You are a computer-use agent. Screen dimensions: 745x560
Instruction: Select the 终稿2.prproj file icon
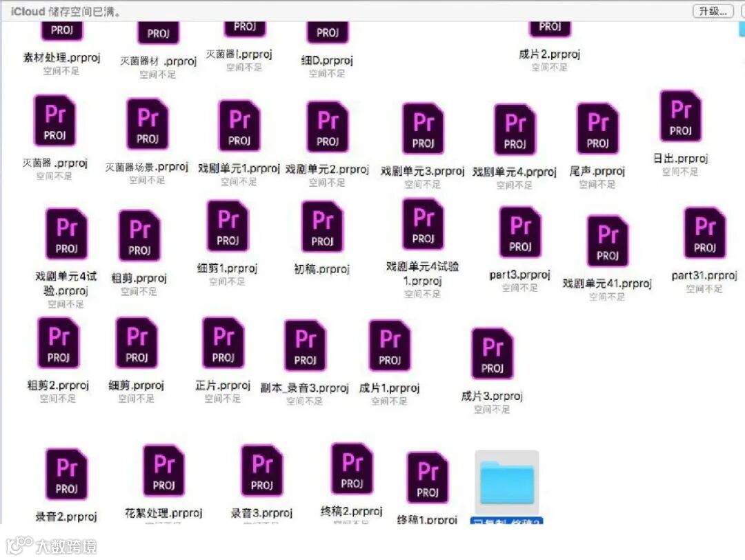click(352, 469)
